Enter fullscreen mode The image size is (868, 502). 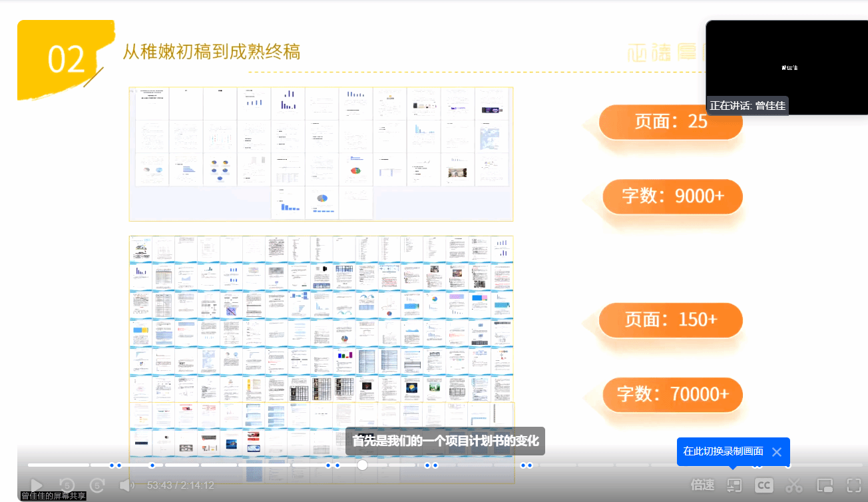854,485
